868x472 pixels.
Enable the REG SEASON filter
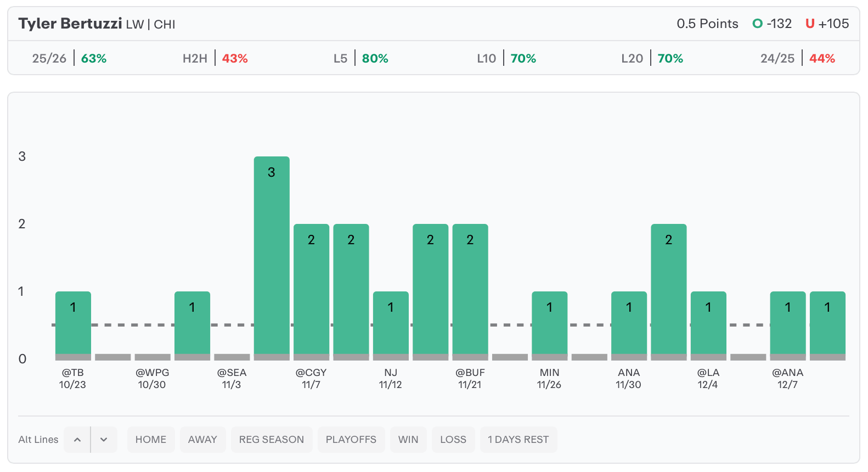(272, 440)
